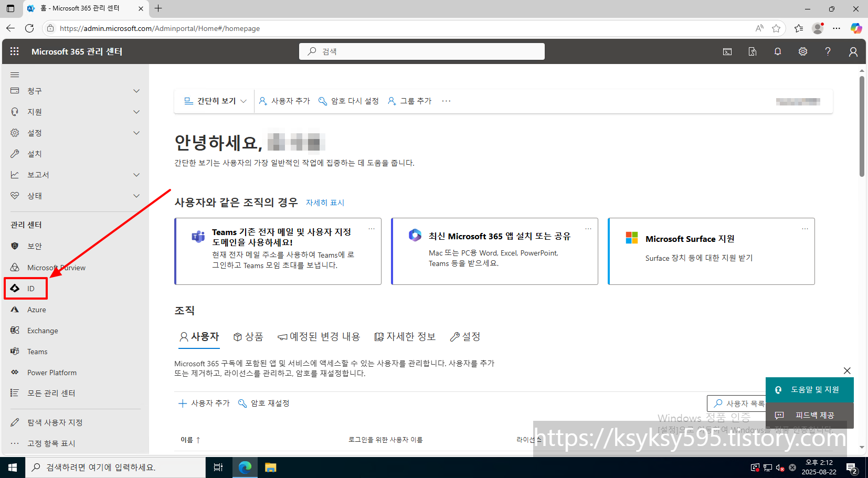Screen dimensions: 868x478
Task: Add page to browser favorites star
Action: click(x=776, y=28)
